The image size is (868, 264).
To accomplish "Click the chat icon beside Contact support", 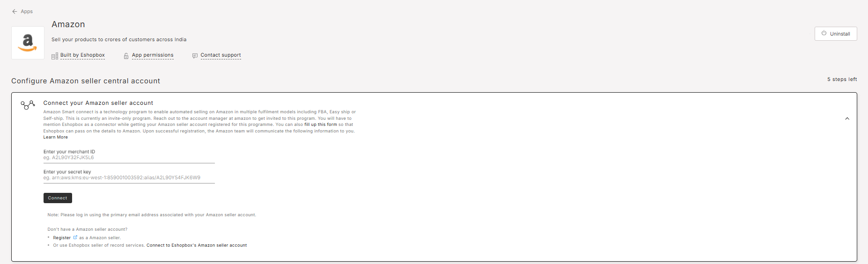I will [x=195, y=56].
